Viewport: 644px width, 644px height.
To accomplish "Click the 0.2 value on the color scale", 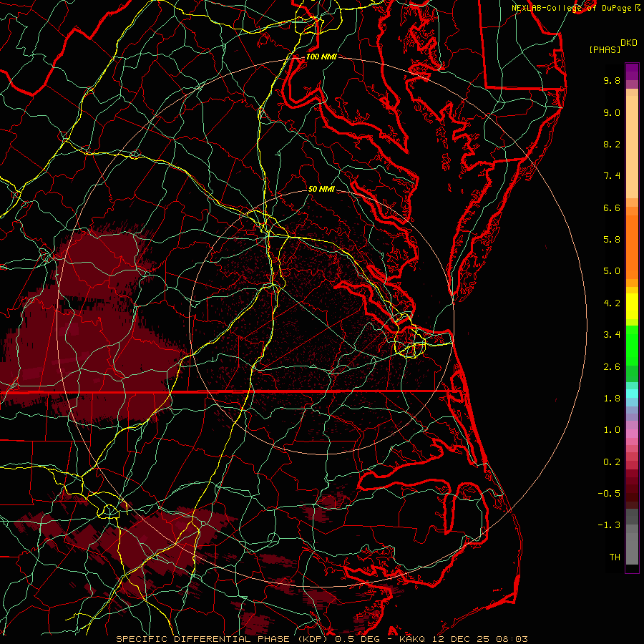I will (612, 462).
